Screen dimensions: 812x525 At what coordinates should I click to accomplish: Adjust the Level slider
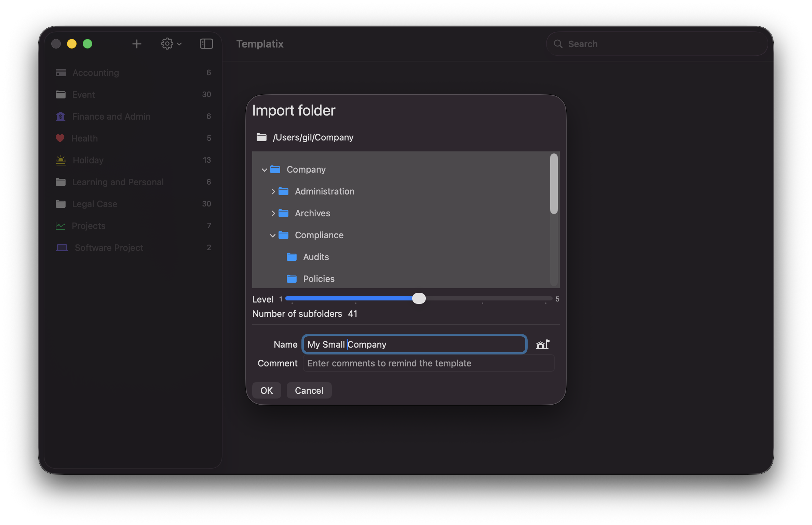click(420, 298)
